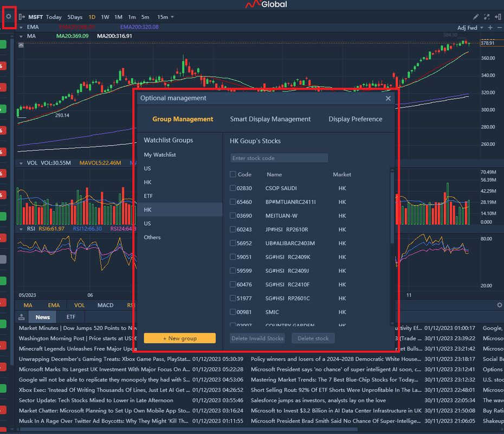The image size is (504, 434).
Task: Select the ETF watchlist group
Action: click(180, 196)
